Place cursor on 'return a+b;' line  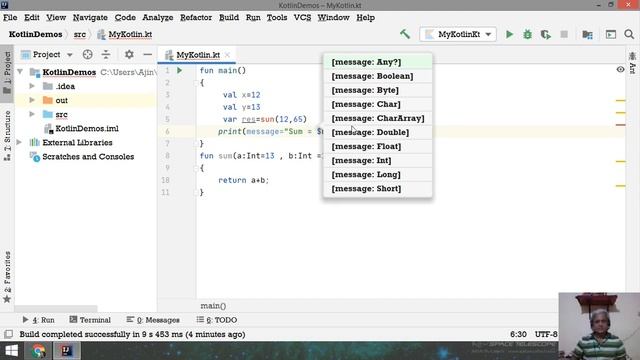[x=243, y=180]
